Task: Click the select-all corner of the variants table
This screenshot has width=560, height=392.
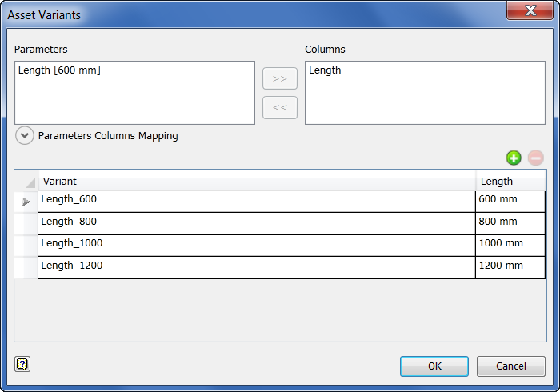Action: [26, 182]
